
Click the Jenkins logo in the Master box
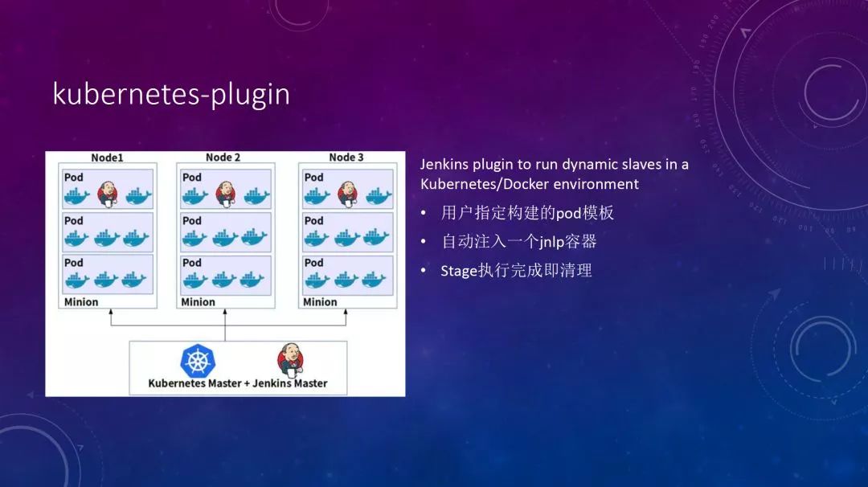click(291, 360)
